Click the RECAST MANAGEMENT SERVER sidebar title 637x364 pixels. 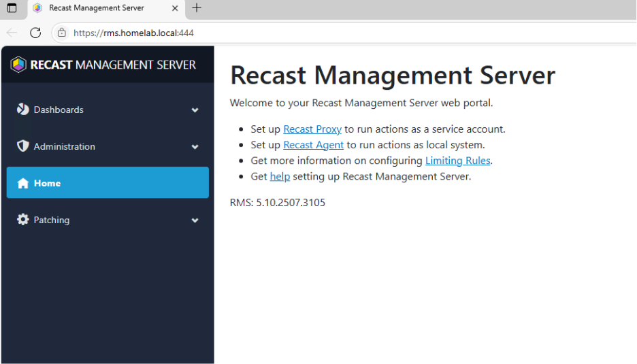(113, 65)
